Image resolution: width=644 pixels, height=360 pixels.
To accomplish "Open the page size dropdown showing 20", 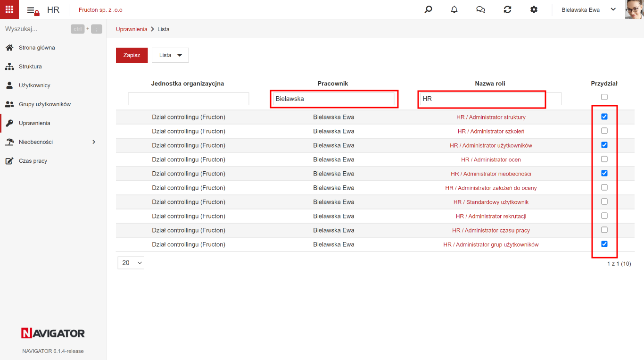I will [131, 263].
